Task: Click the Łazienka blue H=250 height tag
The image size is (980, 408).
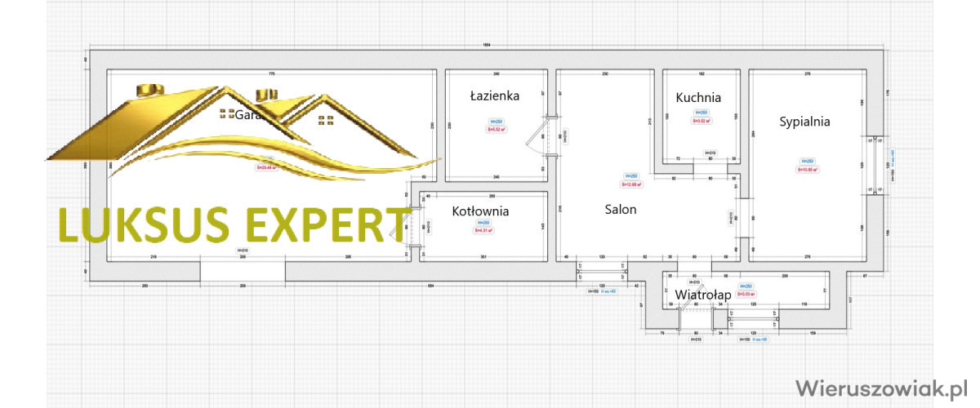Action: (x=496, y=121)
